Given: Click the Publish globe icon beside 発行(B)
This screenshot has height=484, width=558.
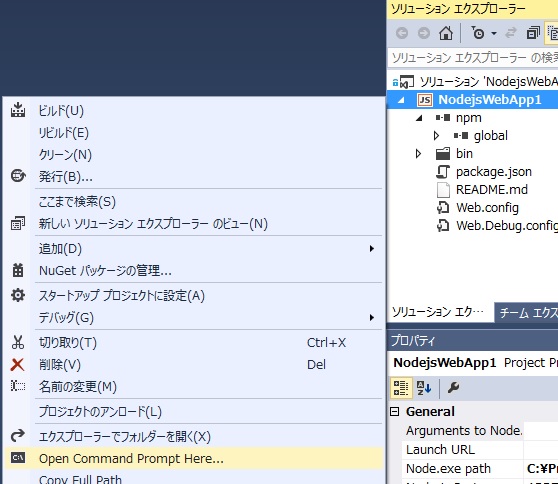Looking at the screenshot, I should tap(18, 175).
